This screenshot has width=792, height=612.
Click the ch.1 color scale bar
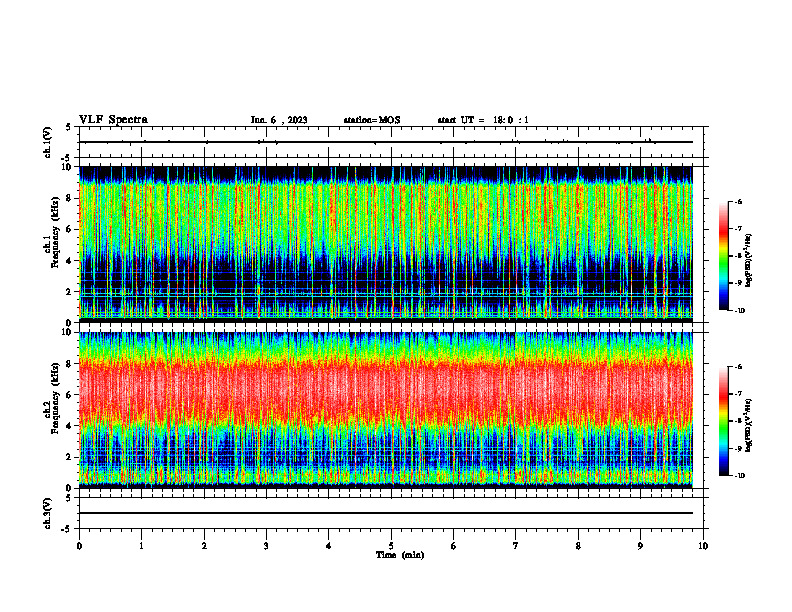click(x=724, y=256)
